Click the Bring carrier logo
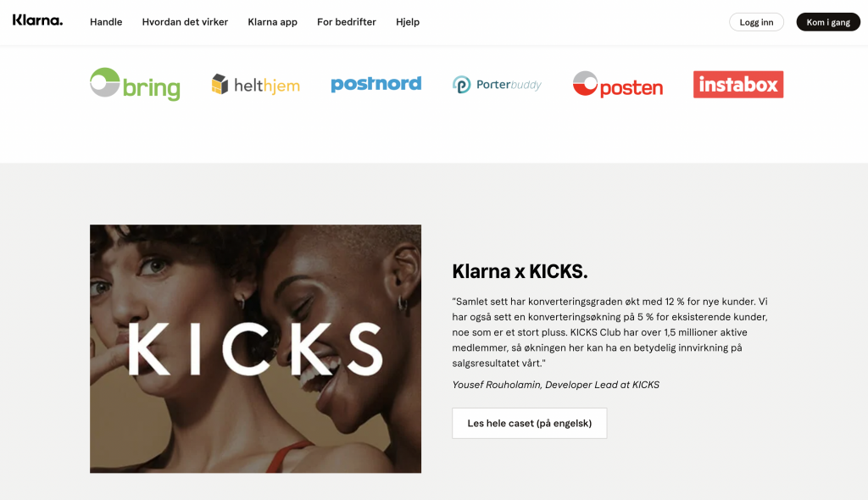Viewport: 868px width, 500px height. pos(135,85)
